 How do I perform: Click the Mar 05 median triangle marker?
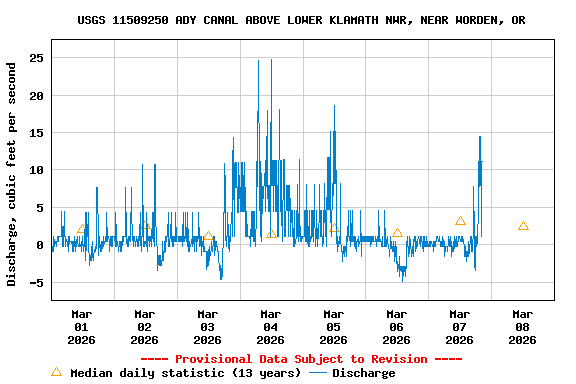pyautogui.click(x=334, y=228)
